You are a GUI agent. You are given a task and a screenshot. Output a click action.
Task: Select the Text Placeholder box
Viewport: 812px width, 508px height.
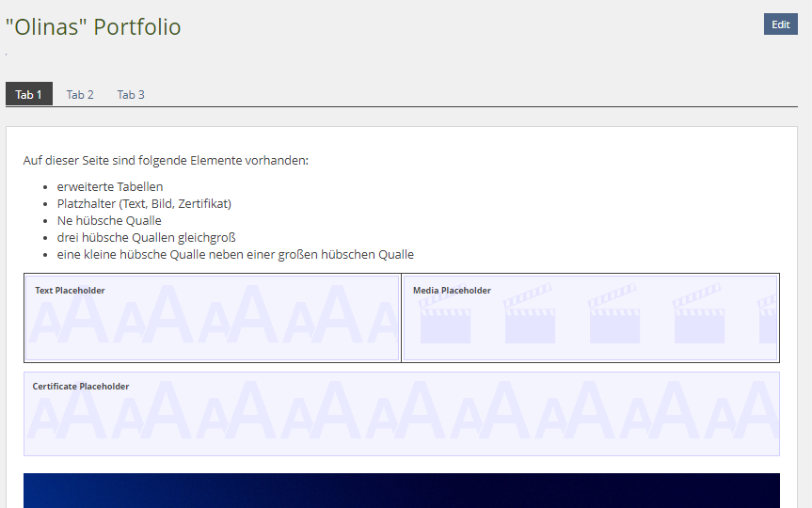point(213,317)
